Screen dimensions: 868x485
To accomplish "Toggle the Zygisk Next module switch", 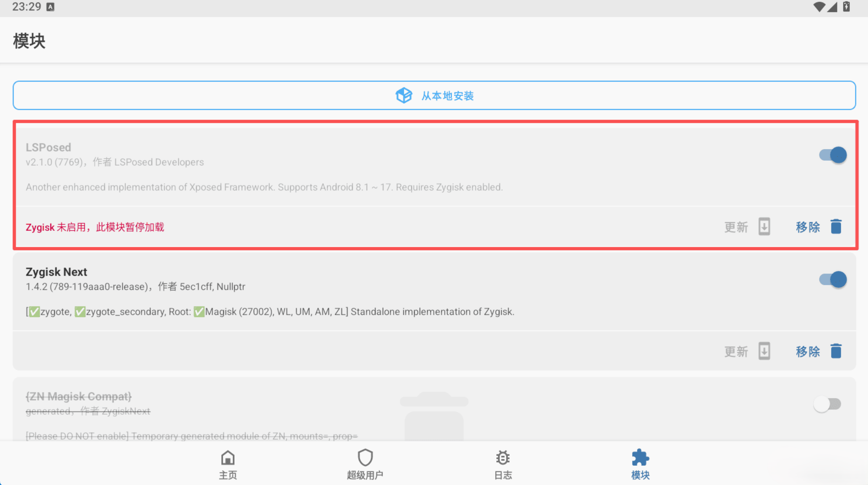I will point(832,279).
